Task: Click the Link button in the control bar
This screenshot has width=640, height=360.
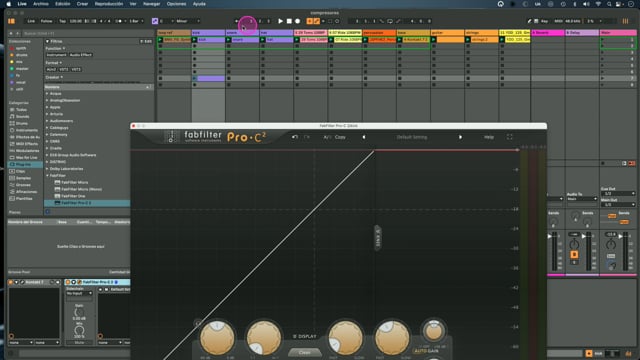Action: point(31,21)
